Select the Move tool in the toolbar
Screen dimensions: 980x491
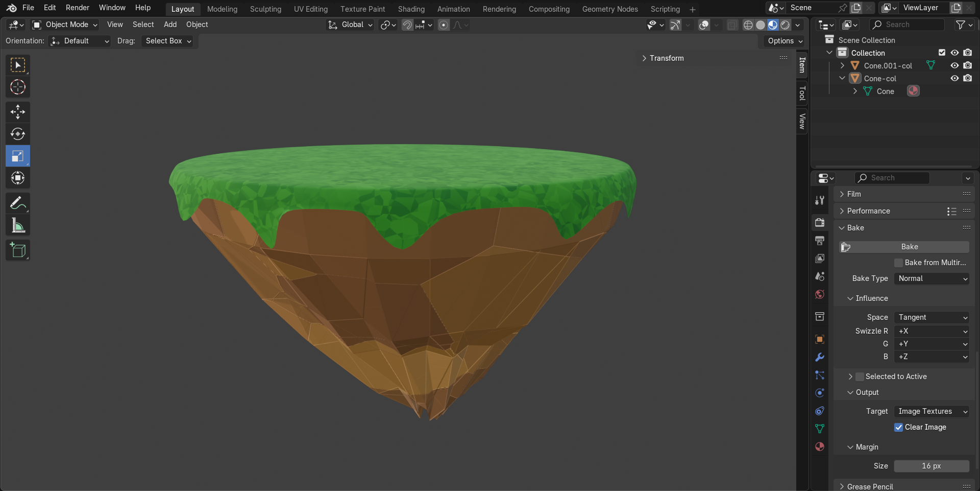click(18, 112)
